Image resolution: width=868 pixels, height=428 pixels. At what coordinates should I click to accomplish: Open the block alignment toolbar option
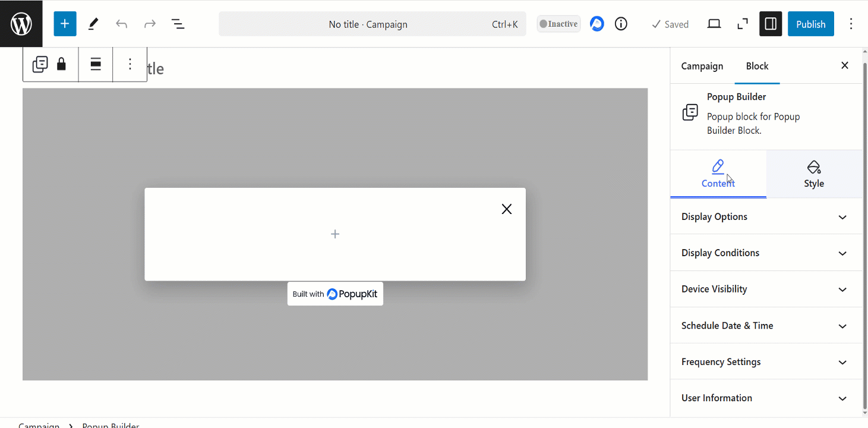96,64
